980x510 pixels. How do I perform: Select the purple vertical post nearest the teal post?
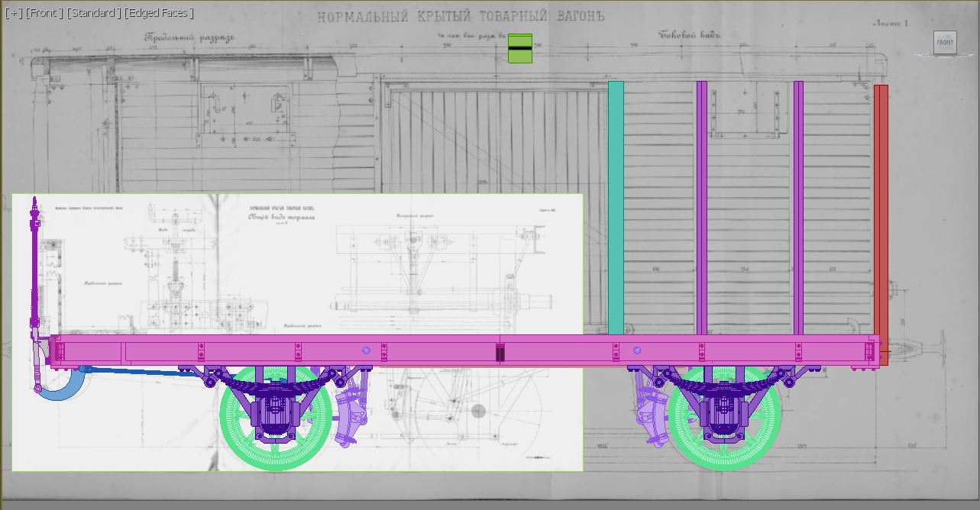click(701, 206)
